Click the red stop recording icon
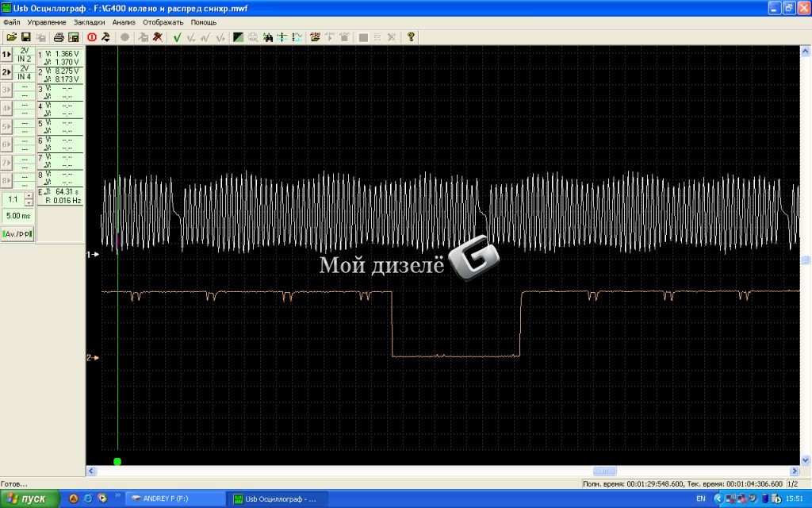The height and width of the screenshot is (508, 812). point(91,37)
